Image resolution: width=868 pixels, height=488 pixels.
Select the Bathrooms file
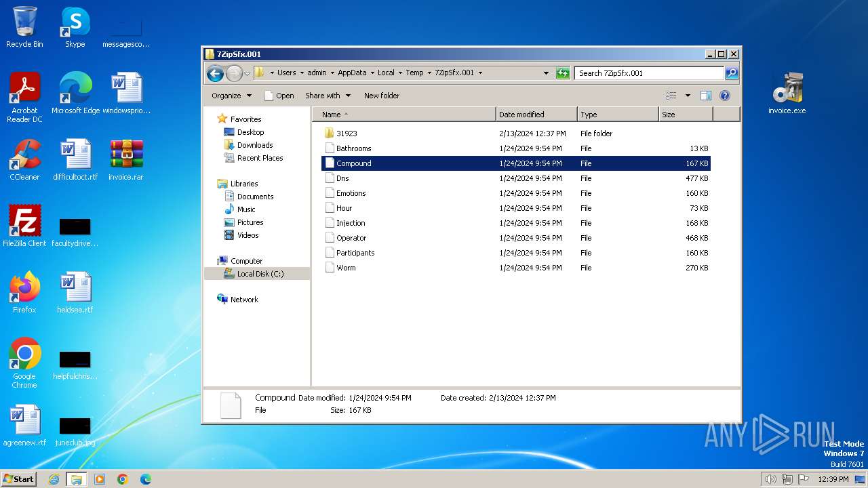click(515, 148)
